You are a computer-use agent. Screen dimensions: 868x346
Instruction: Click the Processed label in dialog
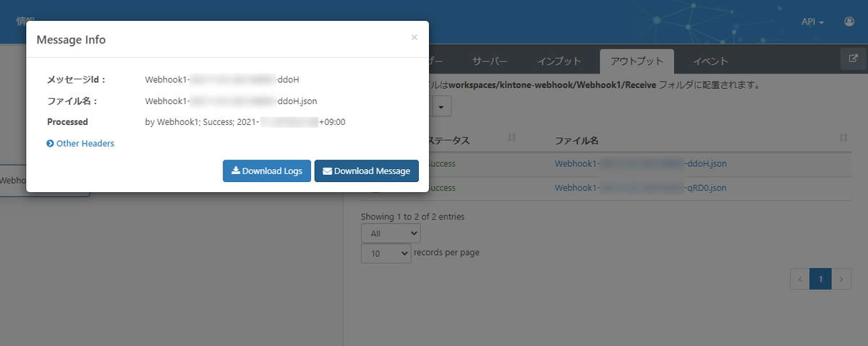click(67, 122)
